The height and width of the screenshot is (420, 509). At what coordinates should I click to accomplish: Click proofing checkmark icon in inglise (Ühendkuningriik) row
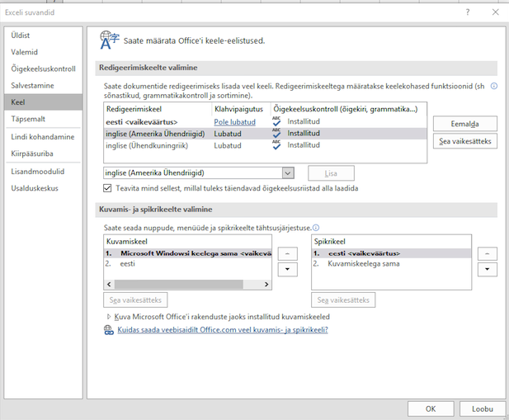276,145
